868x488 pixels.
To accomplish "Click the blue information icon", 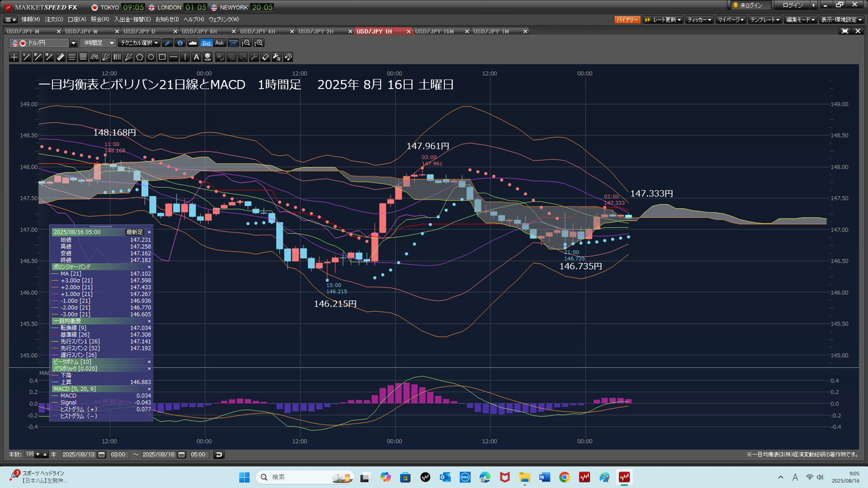I will point(180,43).
